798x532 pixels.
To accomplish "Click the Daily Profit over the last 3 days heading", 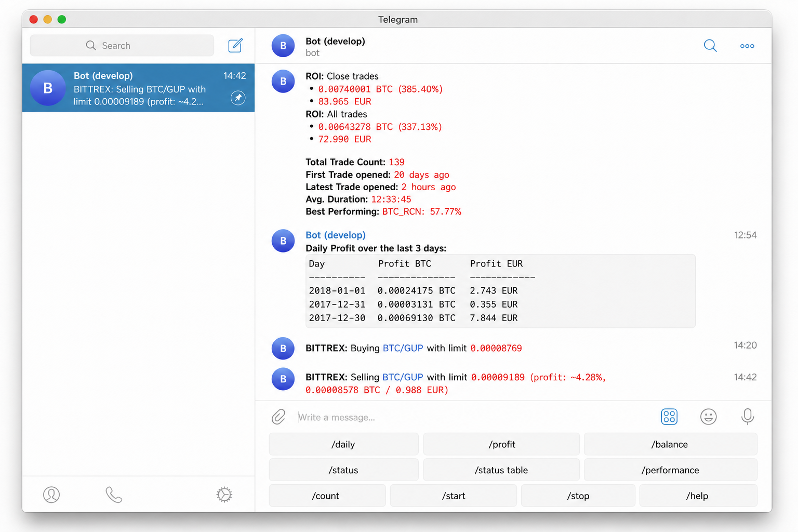I will [376, 248].
